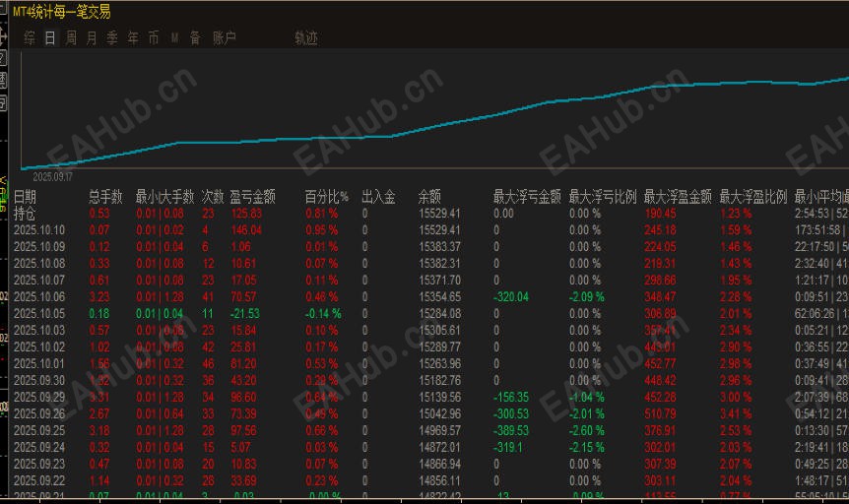Select the 日 daily statistics tab
Screen dimensions: 849x504
coord(50,37)
